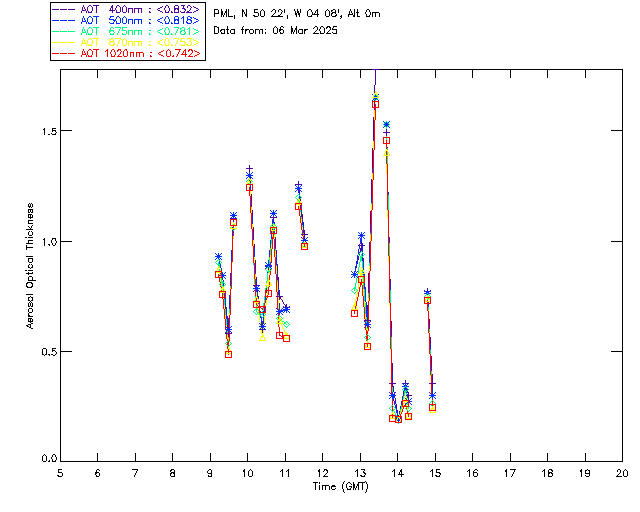
Task: Click the red AOT 1020nm legend entry
Action: (127, 53)
